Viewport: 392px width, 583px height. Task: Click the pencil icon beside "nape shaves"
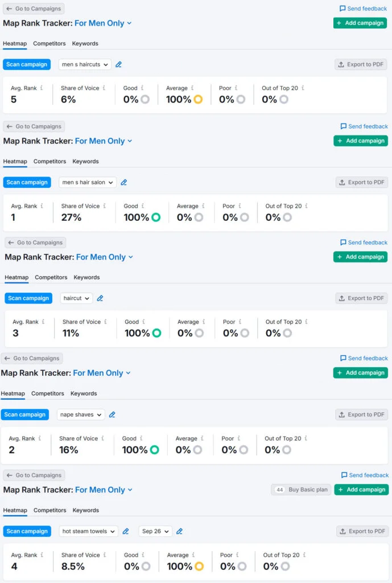(112, 415)
